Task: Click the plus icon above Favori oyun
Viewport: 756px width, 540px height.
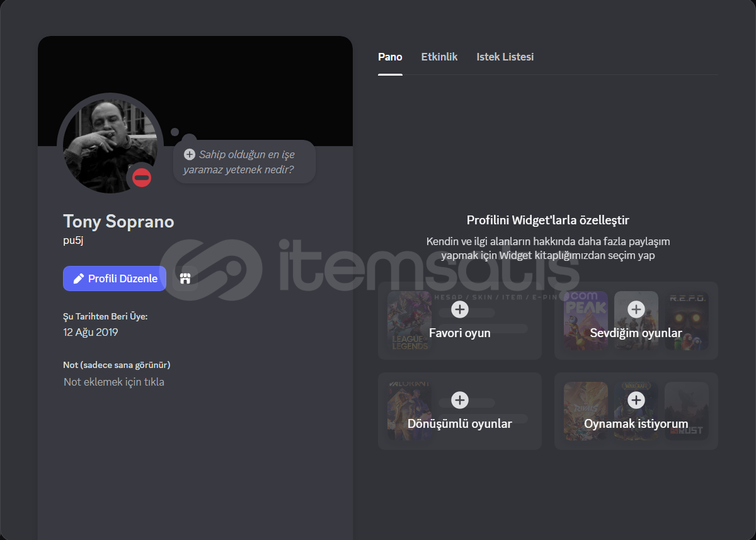Action: [460, 309]
